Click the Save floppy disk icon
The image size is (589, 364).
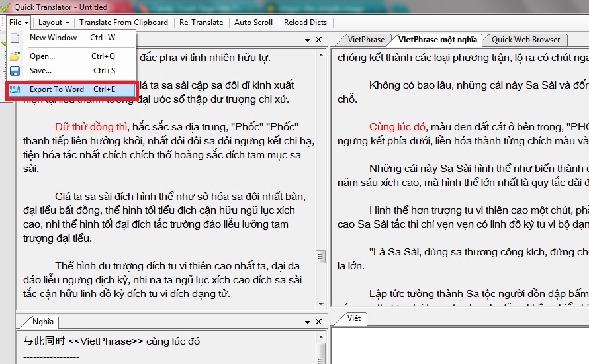pyautogui.click(x=15, y=71)
